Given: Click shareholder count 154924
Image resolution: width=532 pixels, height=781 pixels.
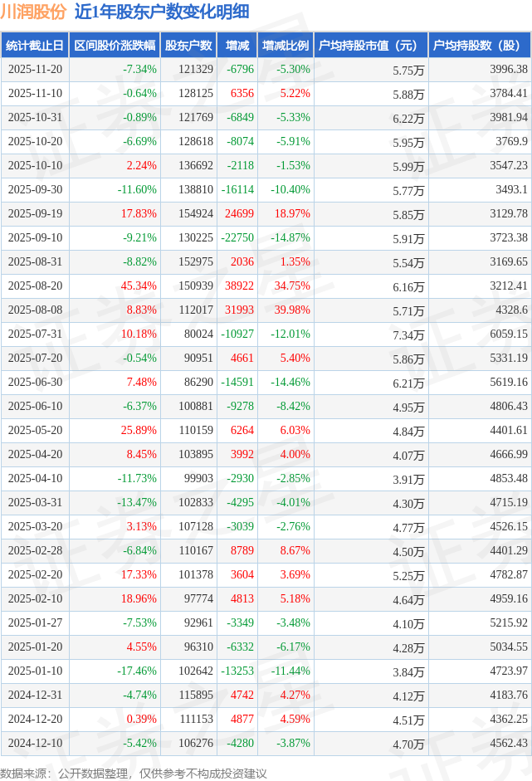Looking at the screenshot, I should [x=196, y=214].
